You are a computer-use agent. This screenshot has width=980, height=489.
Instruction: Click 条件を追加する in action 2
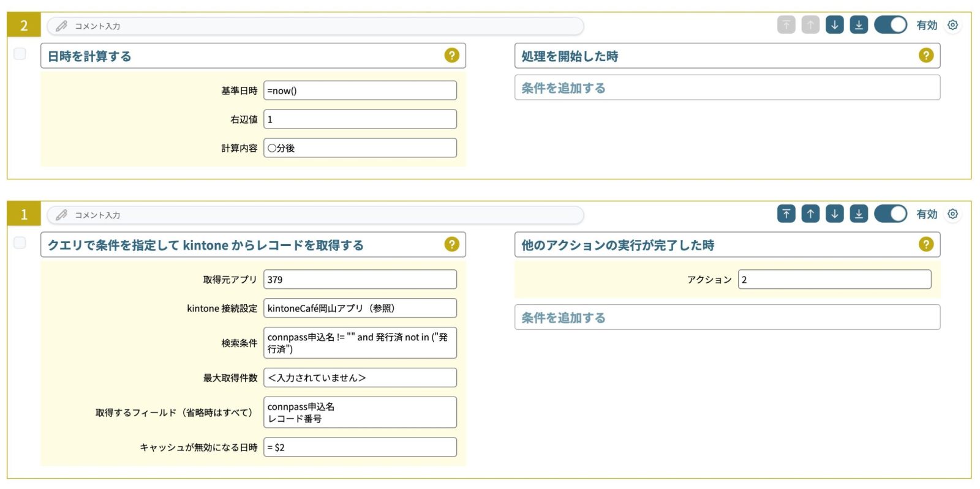tap(727, 88)
